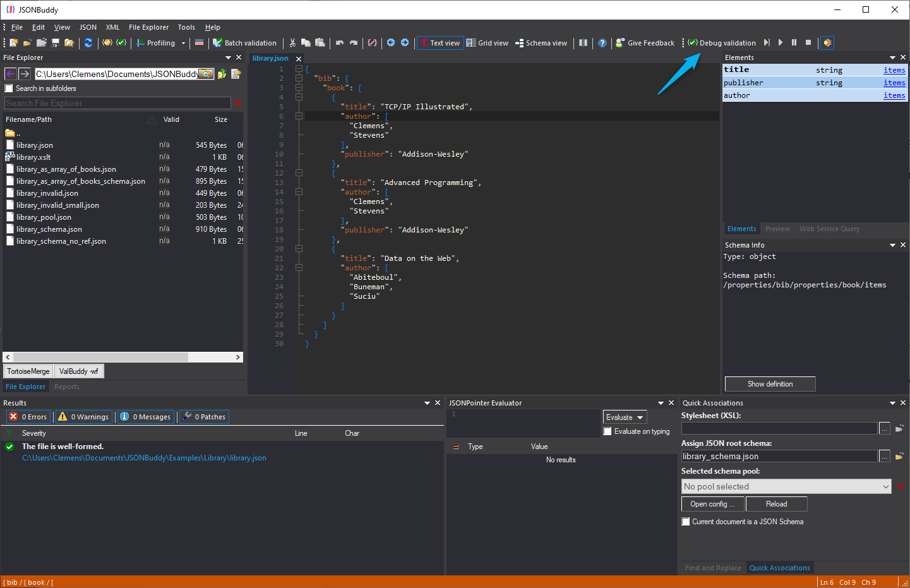The width and height of the screenshot is (910, 588).
Task: Select library_pool.json in file list
Action: pyautogui.click(x=44, y=217)
